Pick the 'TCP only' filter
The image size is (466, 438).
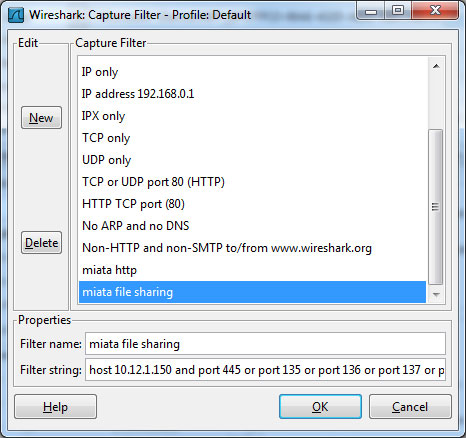pos(252,138)
